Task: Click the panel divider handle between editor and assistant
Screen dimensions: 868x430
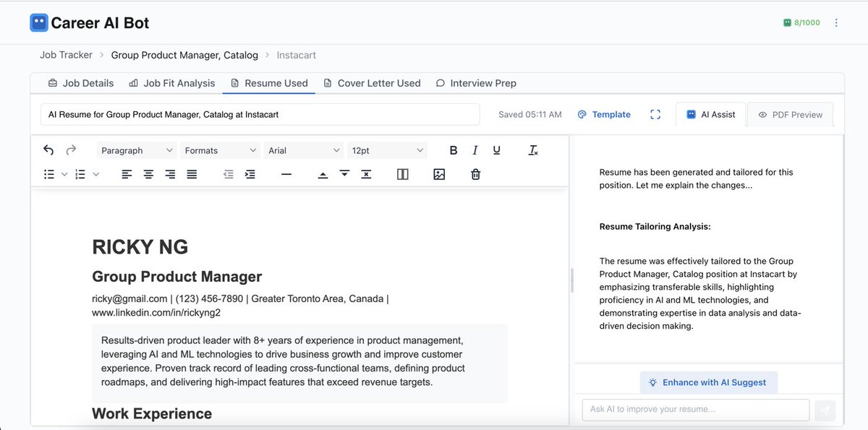Action: 571,280
